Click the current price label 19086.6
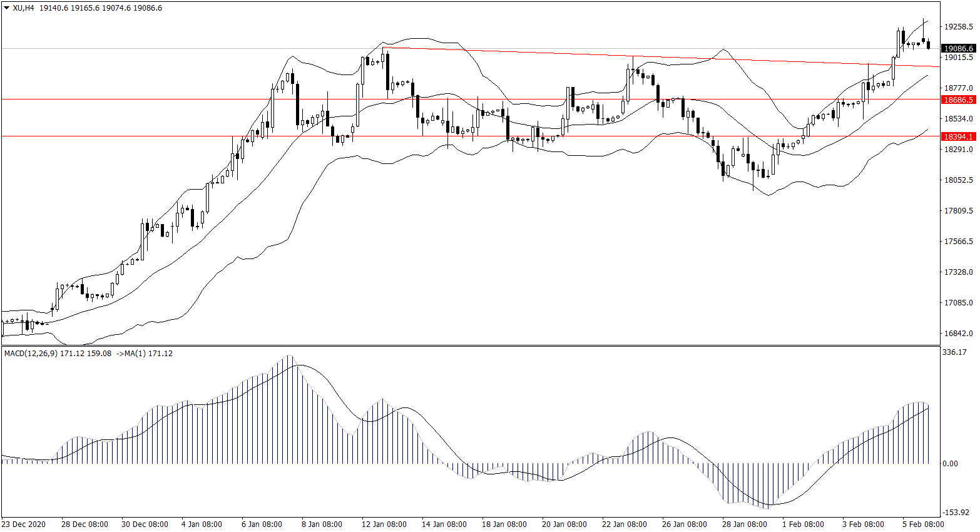 pos(958,49)
